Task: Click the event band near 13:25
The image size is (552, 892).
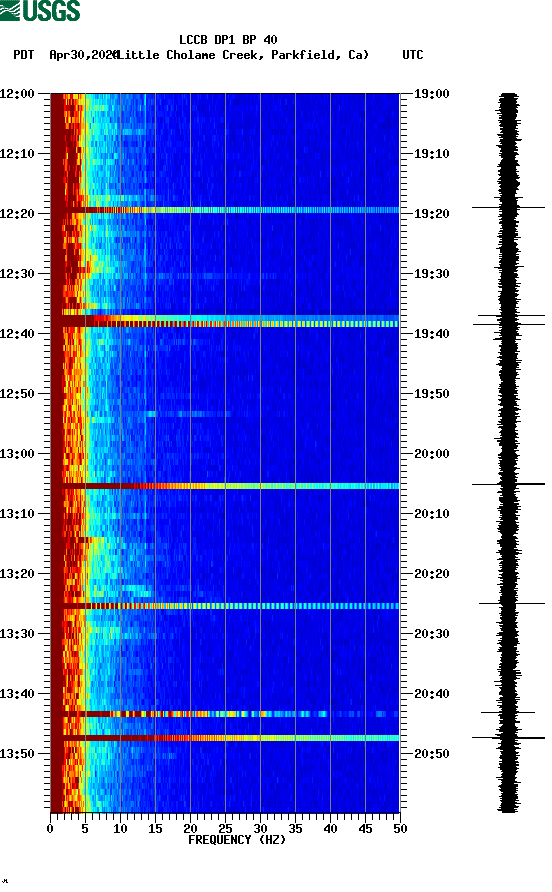Action: pos(225,606)
